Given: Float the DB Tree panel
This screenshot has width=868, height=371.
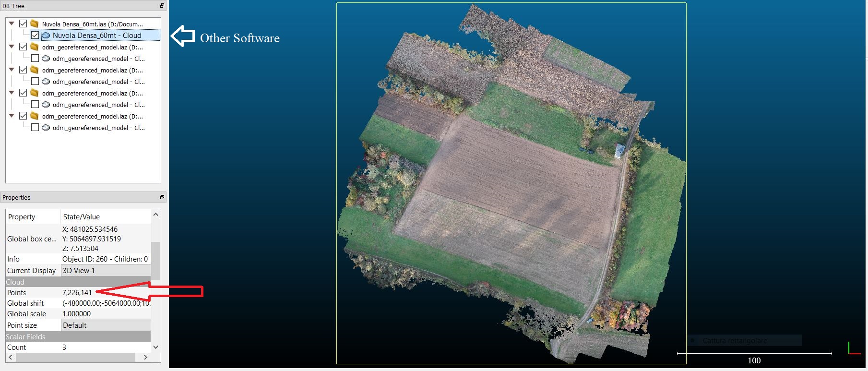Looking at the screenshot, I should pos(162,6).
